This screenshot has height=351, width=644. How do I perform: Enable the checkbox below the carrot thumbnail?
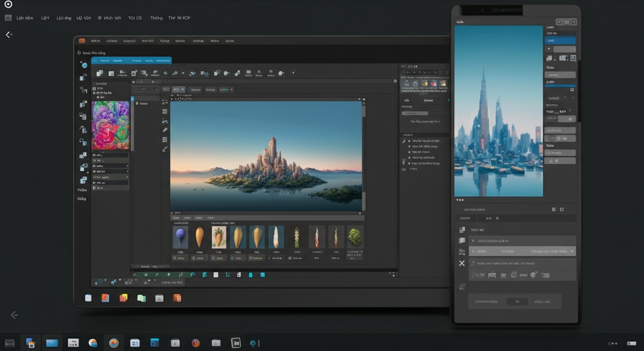point(214,258)
